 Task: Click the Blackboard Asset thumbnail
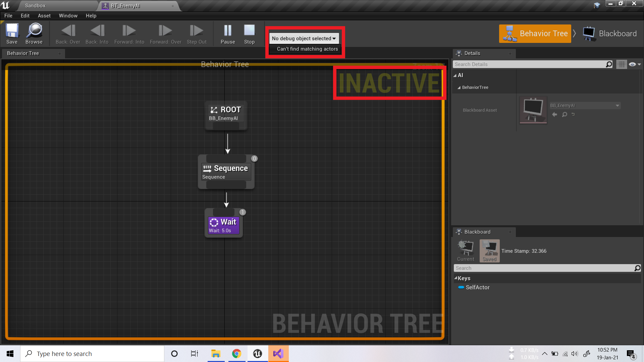click(533, 110)
